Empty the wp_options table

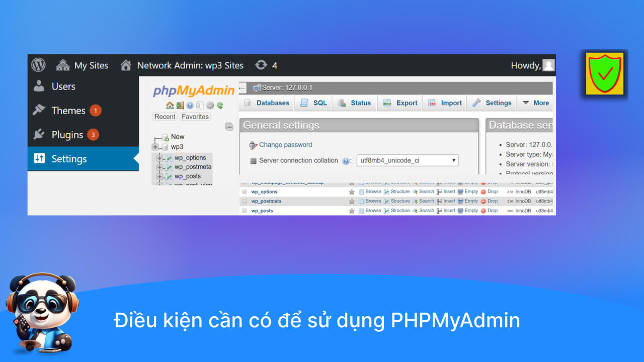pyautogui.click(x=468, y=192)
